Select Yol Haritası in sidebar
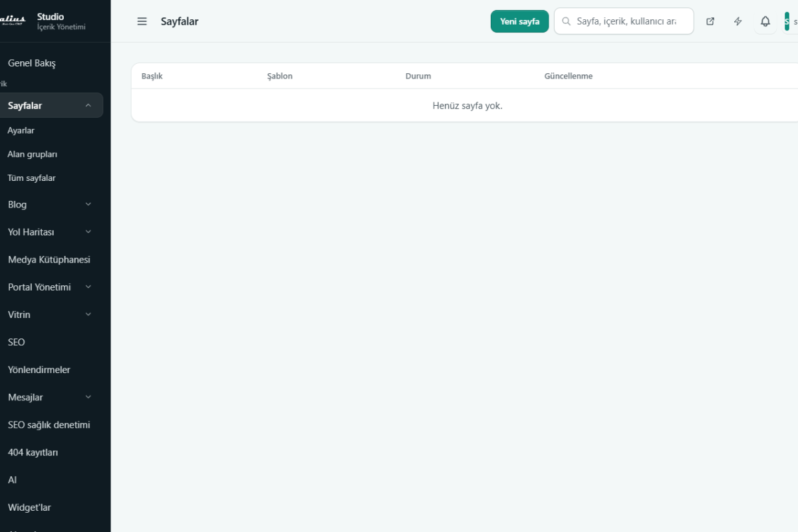Screen dimensions: 798x532 pyautogui.click(x=31, y=232)
